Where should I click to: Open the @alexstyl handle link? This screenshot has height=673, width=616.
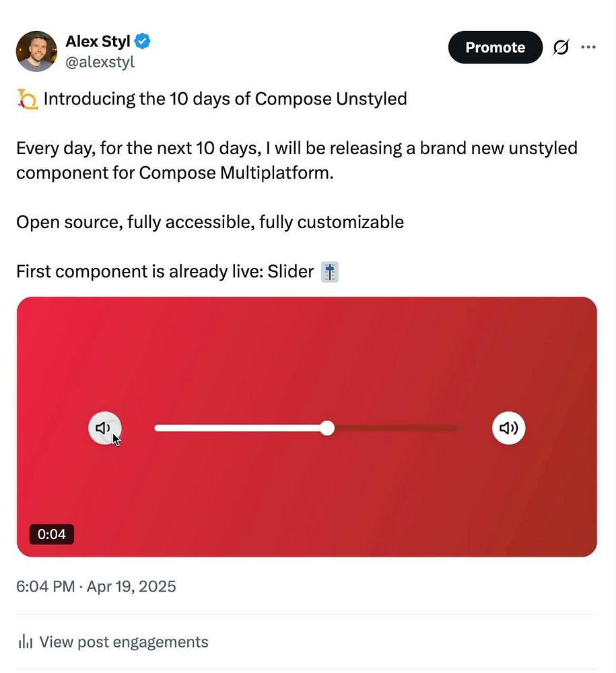100,63
